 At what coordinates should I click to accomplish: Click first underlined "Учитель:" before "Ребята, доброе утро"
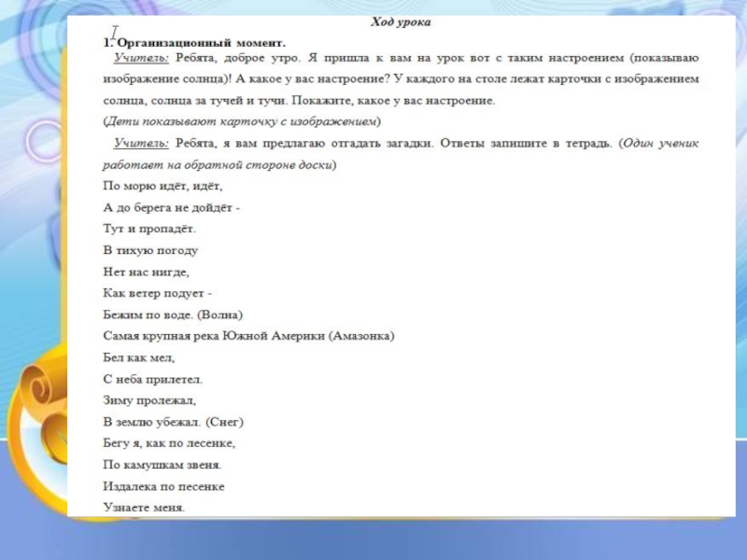(141, 58)
